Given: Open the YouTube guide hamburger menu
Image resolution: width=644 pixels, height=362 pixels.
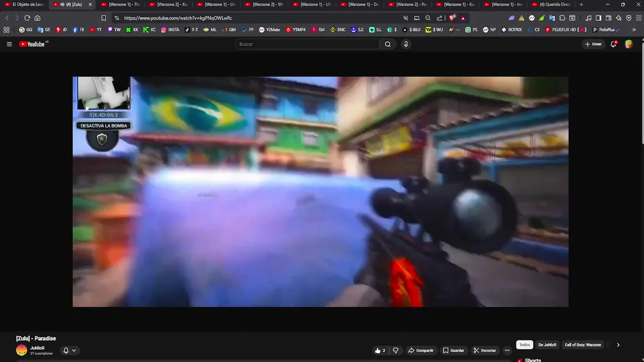Looking at the screenshot, I should [x=9, y=44].
